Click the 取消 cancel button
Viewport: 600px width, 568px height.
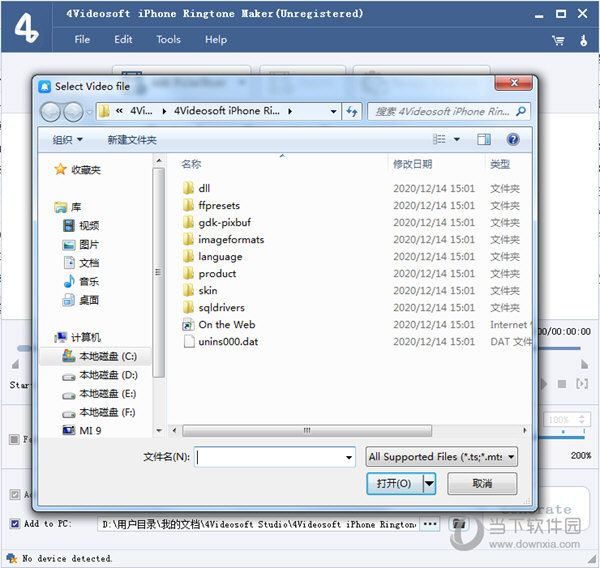pos(482,483)
